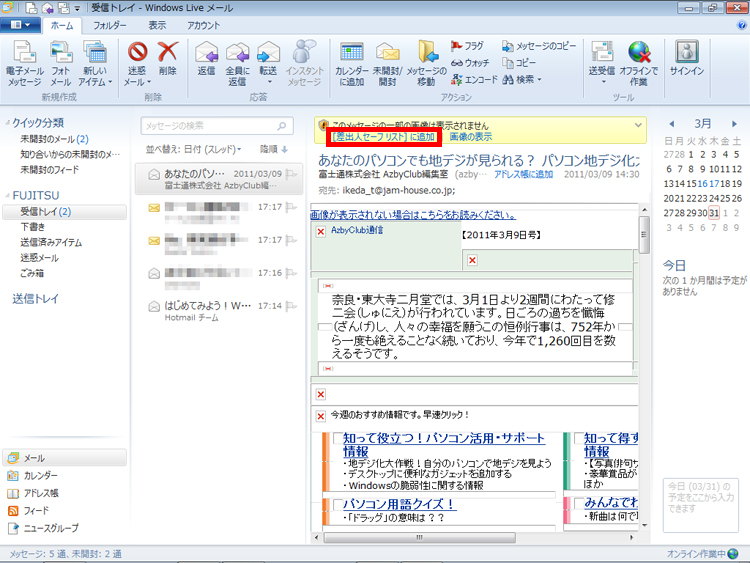Switch to メール view in sidebar

point(65,458)
